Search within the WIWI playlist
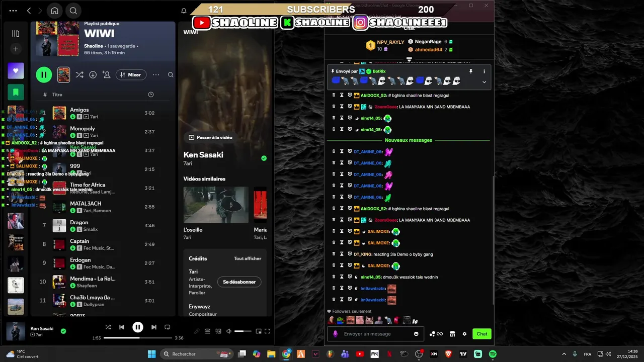The width and height of the screenshot is (644, 362). [x=171, y=75]
